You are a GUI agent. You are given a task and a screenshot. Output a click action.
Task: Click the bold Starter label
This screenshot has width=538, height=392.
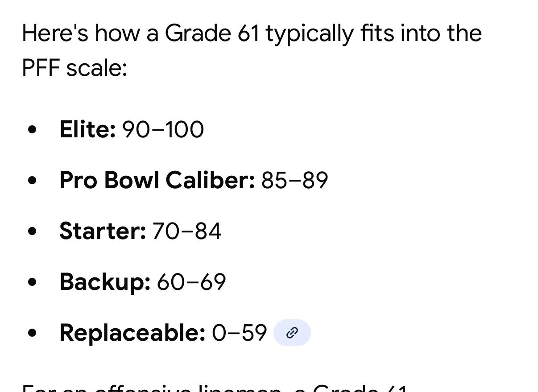point(103,231)
